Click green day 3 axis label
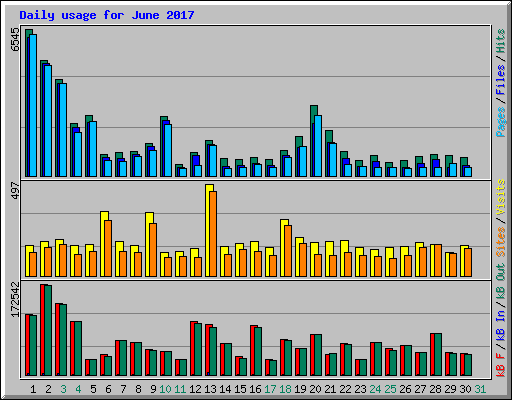Screen dimensions: 512x400 pyautogui.click(x=63, y=389)
